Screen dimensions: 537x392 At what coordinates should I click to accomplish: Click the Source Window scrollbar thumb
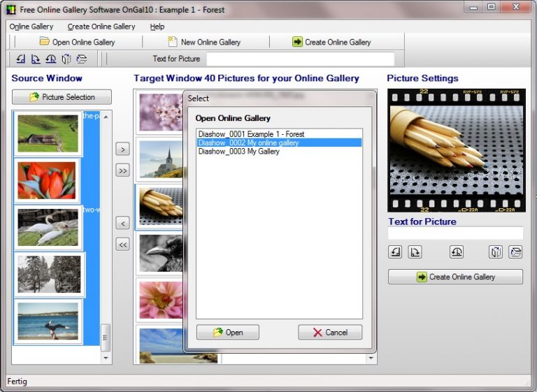tap(106, 337)
